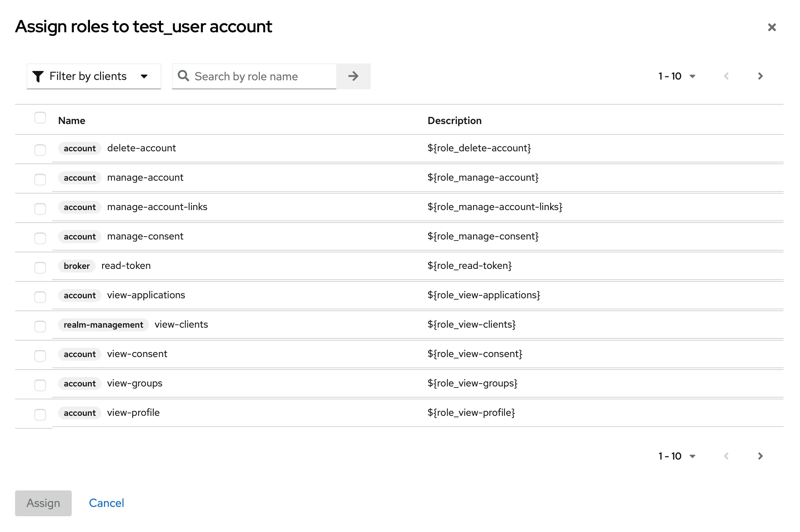Viewport: 800px width, 532px height.
Task: Click the filter funnel icon
Action: click(38, 76)
